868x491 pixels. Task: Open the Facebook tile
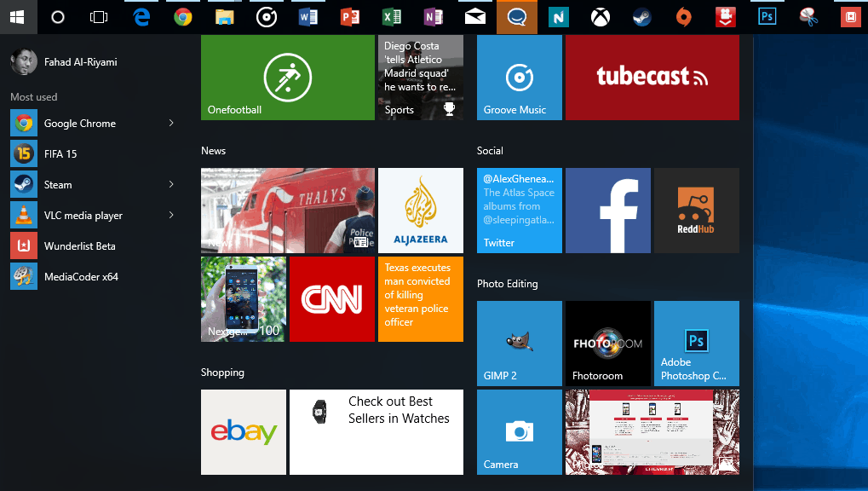point(608,211)
